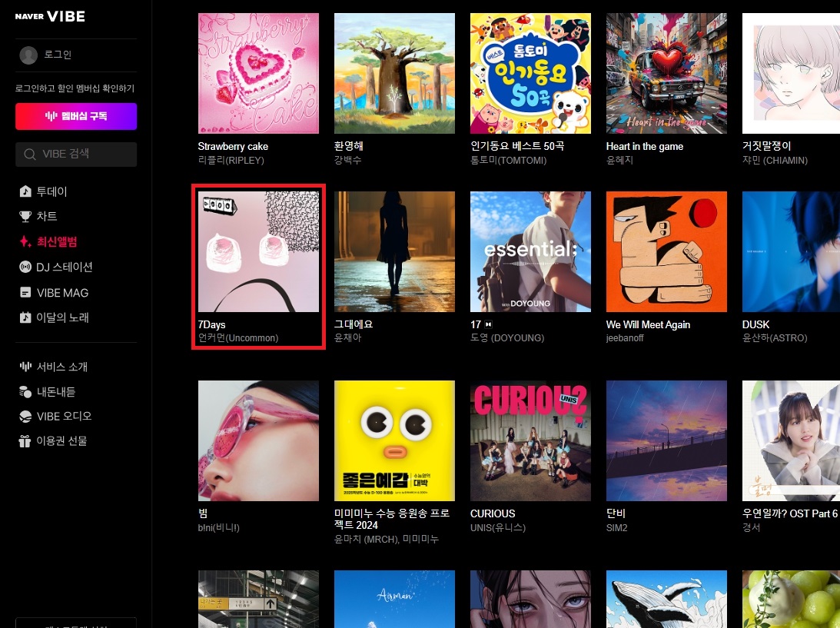Image resolution: width=840 pixels, height=628 pixels.
Task: Click title 미미미누 수능 응원송 프로젝트 2024
Action: pyautogui.click(x=392, y=519)
